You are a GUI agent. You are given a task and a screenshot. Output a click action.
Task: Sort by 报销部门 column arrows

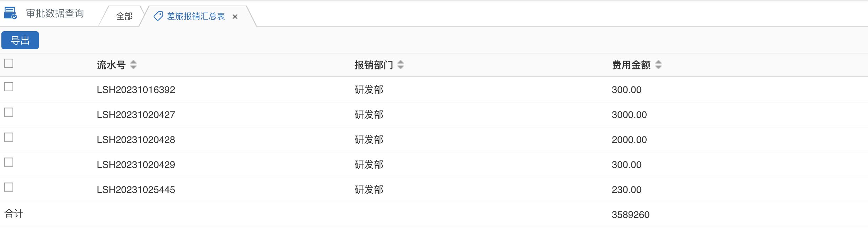coord(401,65)
